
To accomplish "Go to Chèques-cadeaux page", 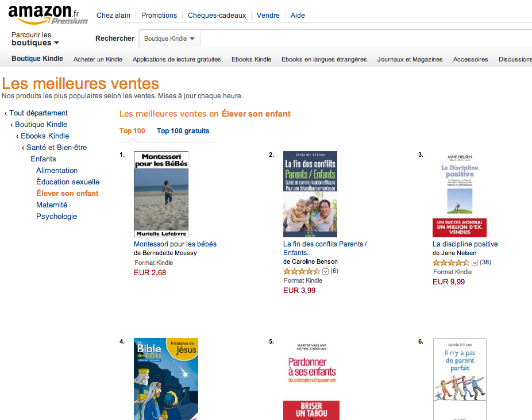I will [x=217, y=16].
